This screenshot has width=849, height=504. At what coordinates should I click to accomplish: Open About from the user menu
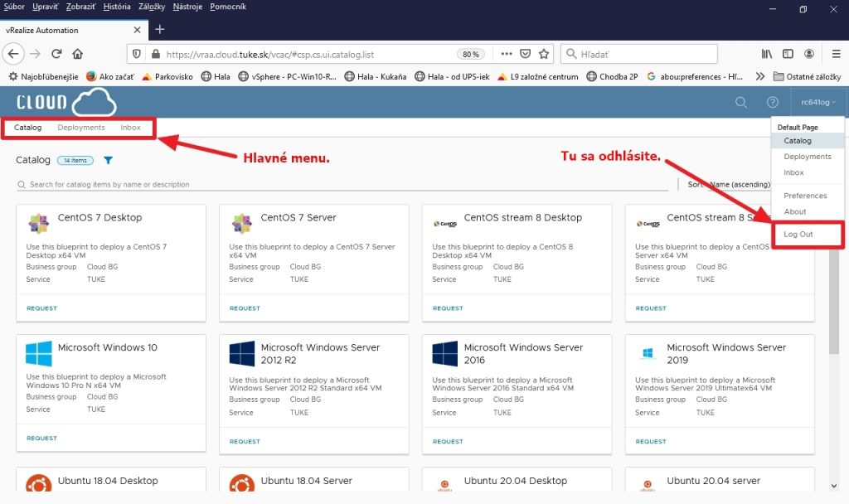[795, 211]
